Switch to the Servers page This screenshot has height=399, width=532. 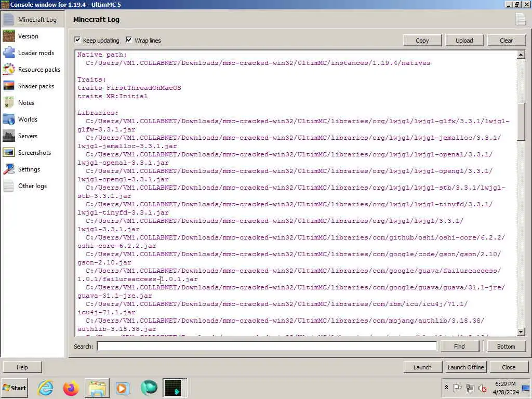coord(33,136)
